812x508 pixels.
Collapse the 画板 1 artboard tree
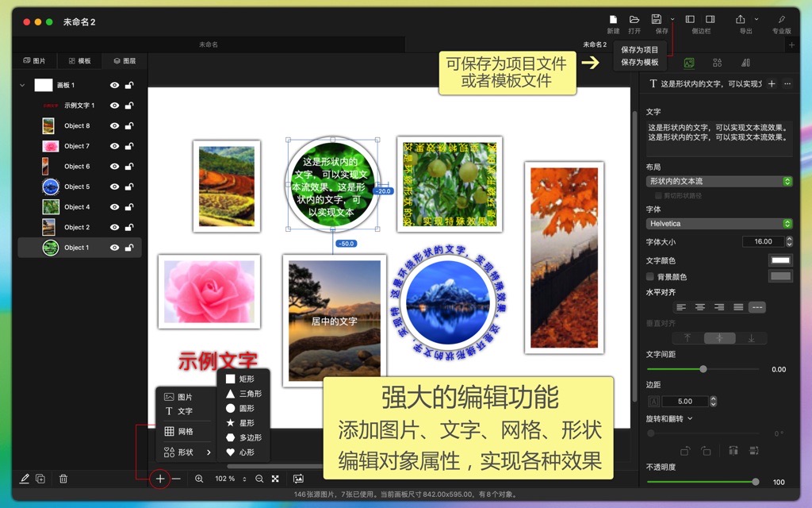pos(22,85)
